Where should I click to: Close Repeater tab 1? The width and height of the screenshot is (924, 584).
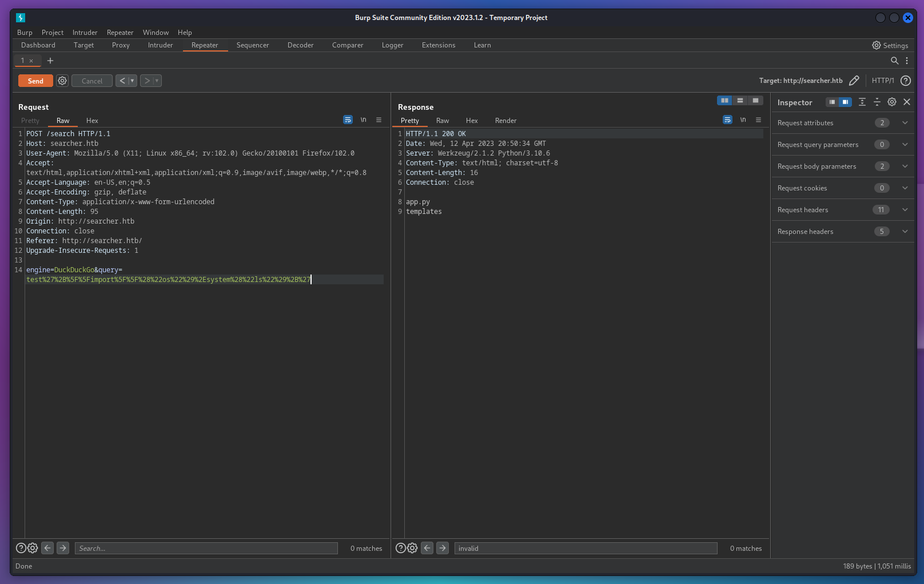[31, 61]
